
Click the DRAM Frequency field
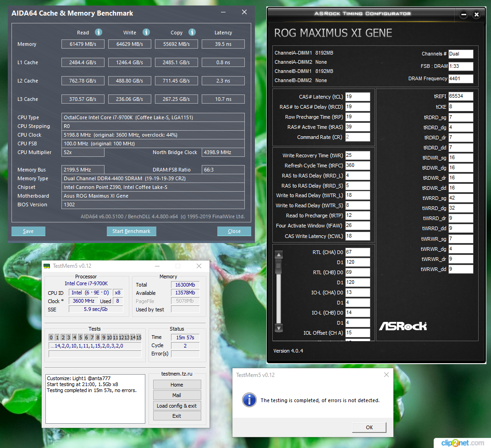(461, 78)
